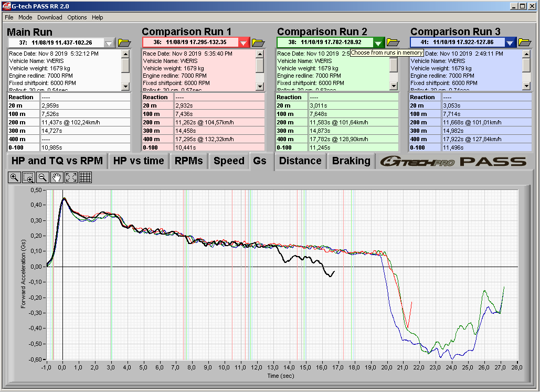Expand the Main Run selection dropdown
540x392 pixels.
tap(109, 43)
